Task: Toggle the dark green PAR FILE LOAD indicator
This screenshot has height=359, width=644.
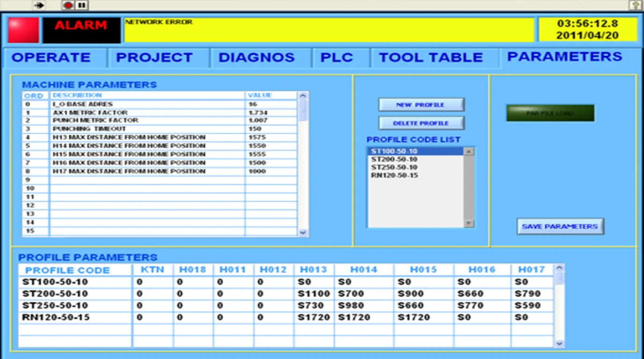Action: pyautogui.click(x=550, y=113)
